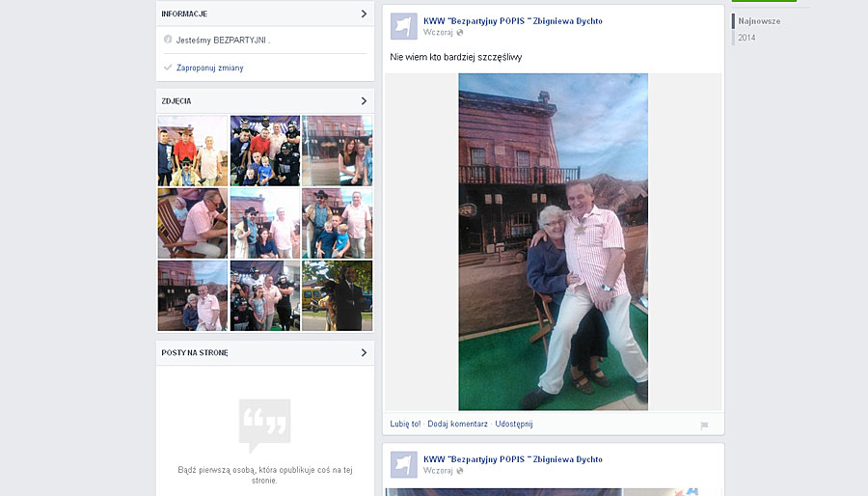868x496 pixels.
Task: Click the globe privacy icon on the second post
Action: coord(460,471)
